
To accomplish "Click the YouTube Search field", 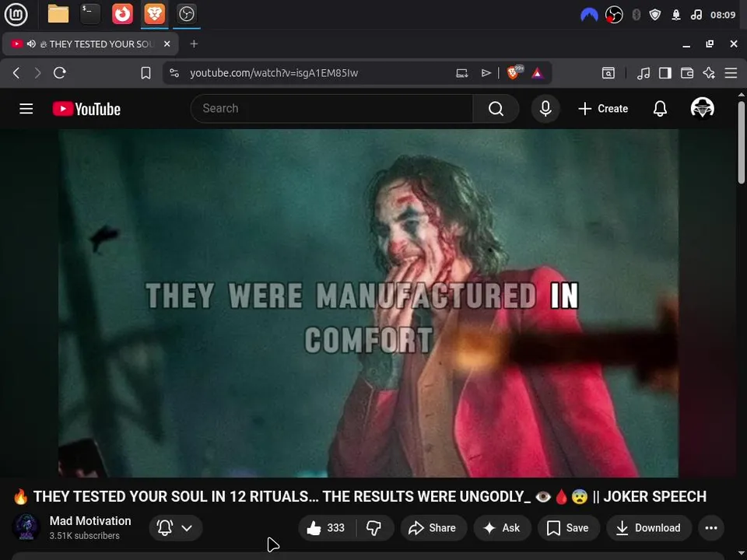I will [332, 109].
